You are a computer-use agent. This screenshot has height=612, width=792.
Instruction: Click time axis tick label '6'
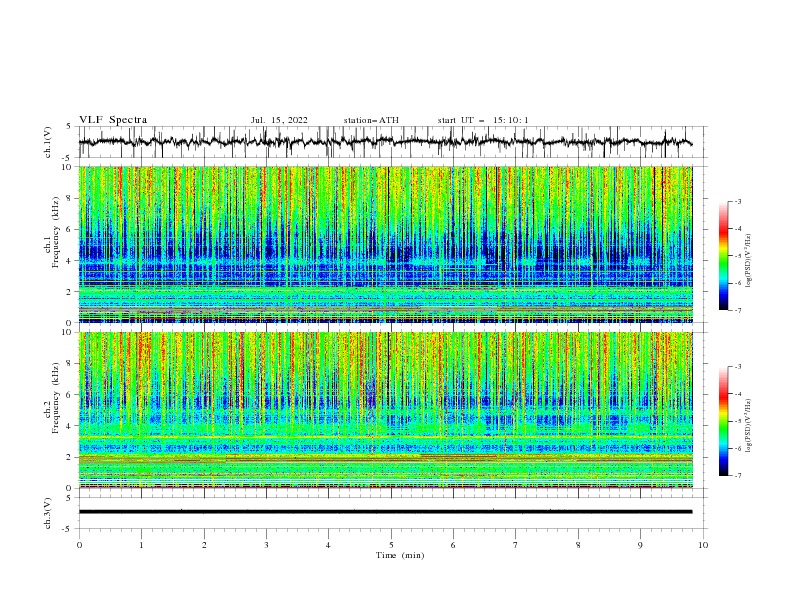pyautogui.click(x=453, y=545)
